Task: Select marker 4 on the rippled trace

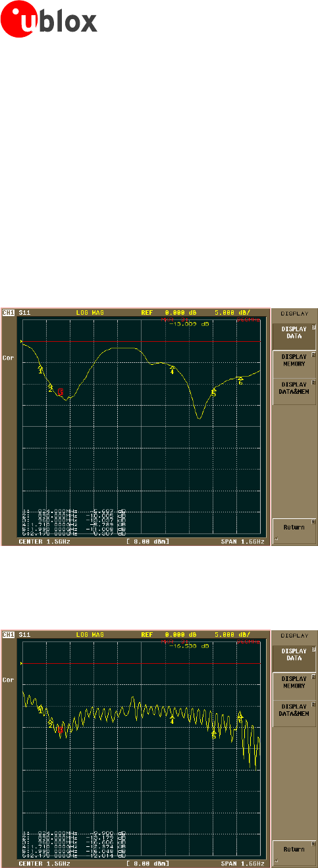Action: [x=172, y=720]
